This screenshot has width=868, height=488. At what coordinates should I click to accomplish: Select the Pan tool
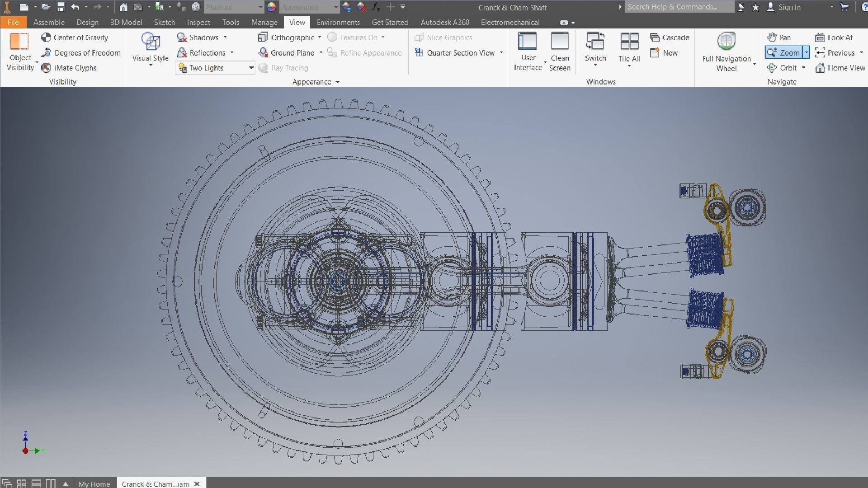779,38
